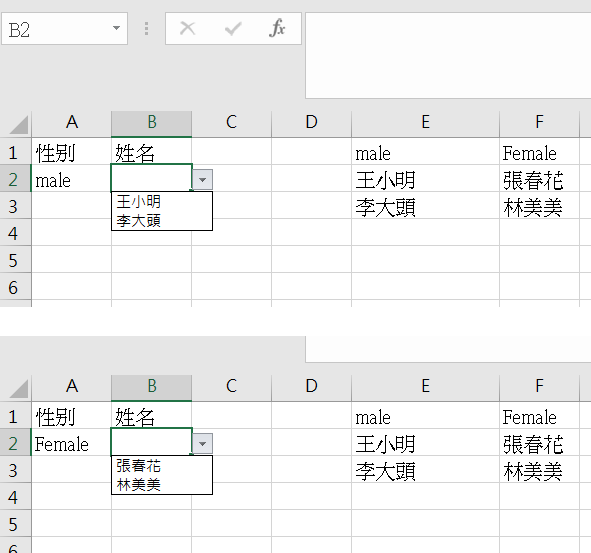Select column E header in the upper sheet
The height and width of the screenshot is (553, 591).
[x=425, y=122]
